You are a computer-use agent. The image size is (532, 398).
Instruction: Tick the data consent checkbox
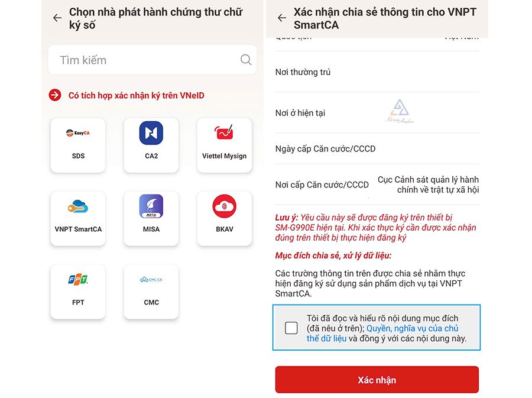(291, 328)
